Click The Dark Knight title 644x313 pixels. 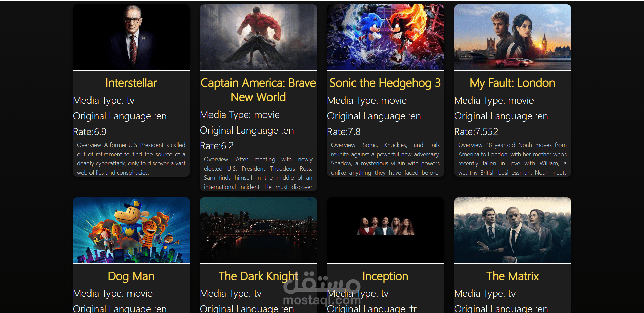pyautogui.click(x=258, y=276)
